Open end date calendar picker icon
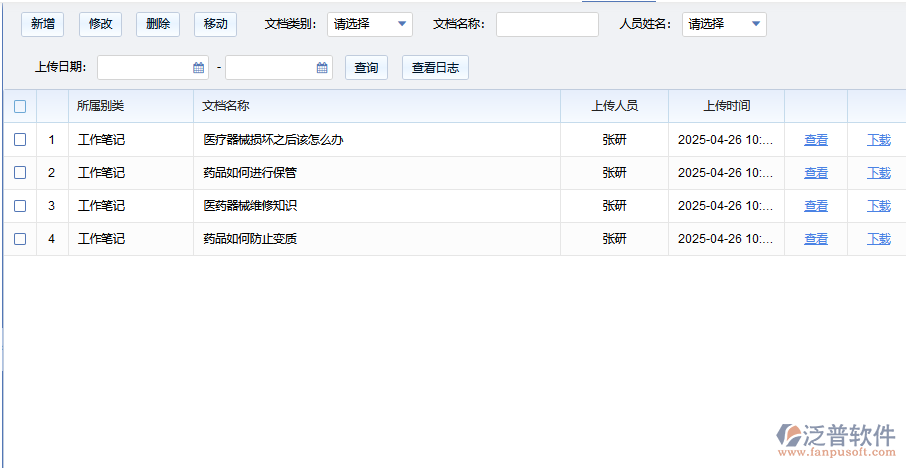The height and width of the screenshot is (468, 906). coord(322,68)
